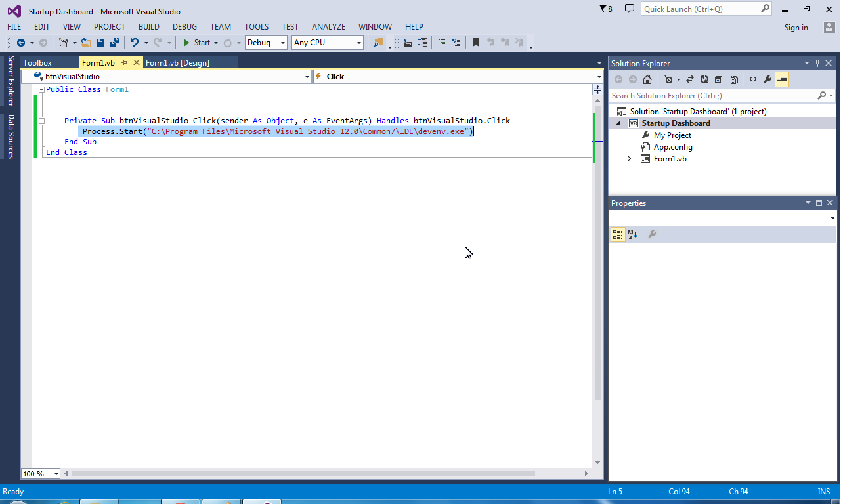
Task: Expand the Form1.vb tree node
Action: [629, 158]
